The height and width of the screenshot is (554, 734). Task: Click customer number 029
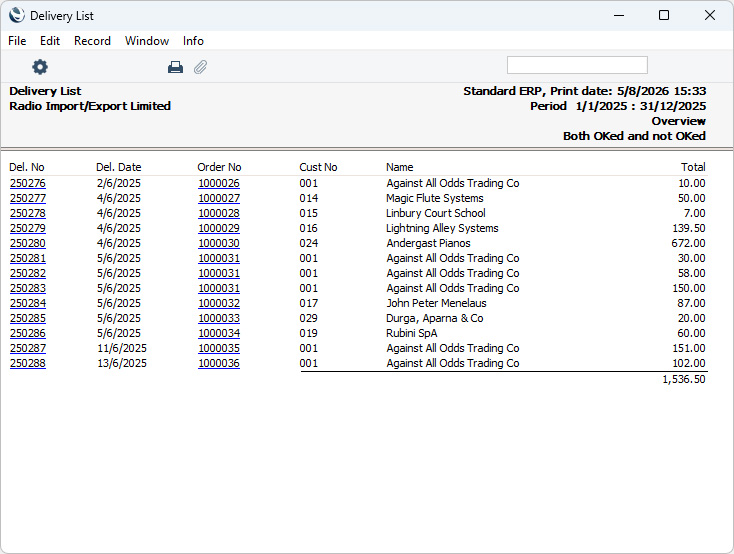308,318
